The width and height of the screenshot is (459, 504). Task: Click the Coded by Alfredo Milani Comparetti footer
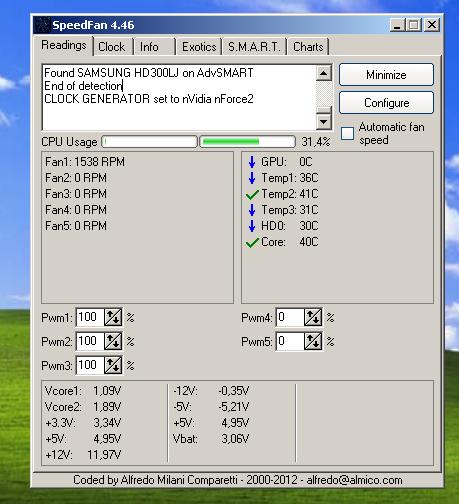(x=238, y=480)
